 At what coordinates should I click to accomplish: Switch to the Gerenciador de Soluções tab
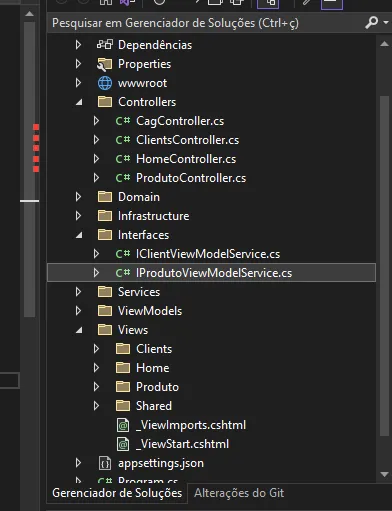[117, 493]
